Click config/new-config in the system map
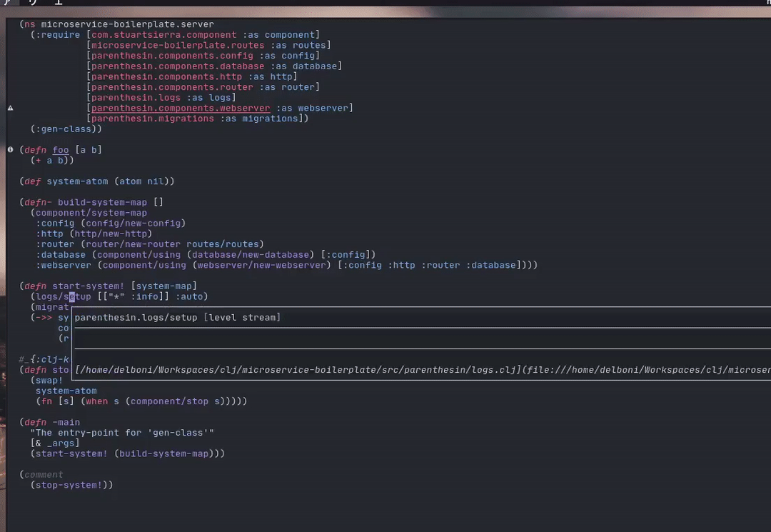This screenshot has width=771, height=532. pyautogui.click(x=133, y=224)
